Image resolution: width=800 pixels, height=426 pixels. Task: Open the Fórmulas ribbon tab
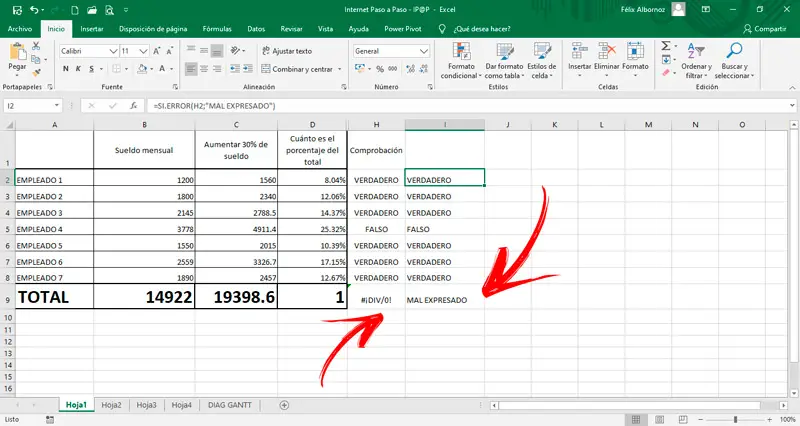(217, 29)
